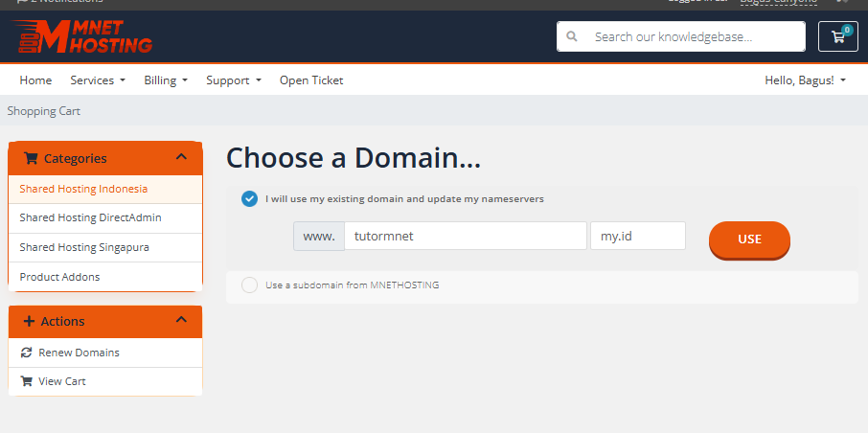Click the magnifier search icon
868x433 pixels.
point(572,37)
